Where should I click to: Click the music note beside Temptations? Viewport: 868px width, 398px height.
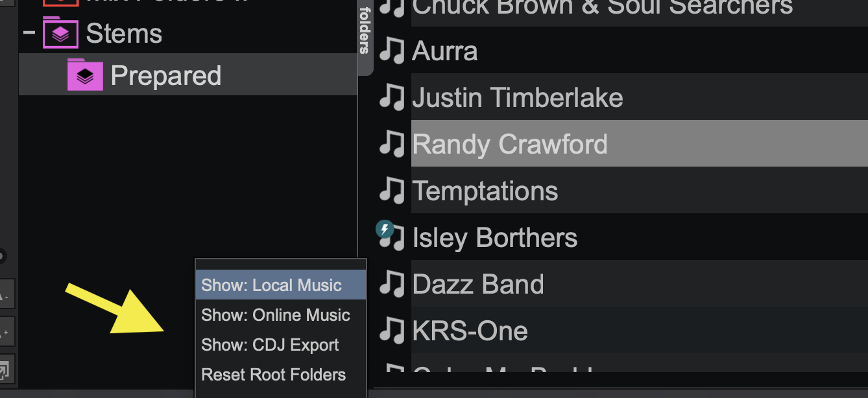392,191
